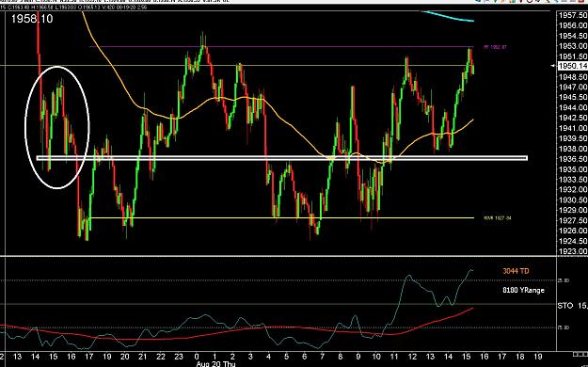This screenshot has width=588, height=367.
Task: Select the 1929.00 price axis label
Action: tap(573, 210)
